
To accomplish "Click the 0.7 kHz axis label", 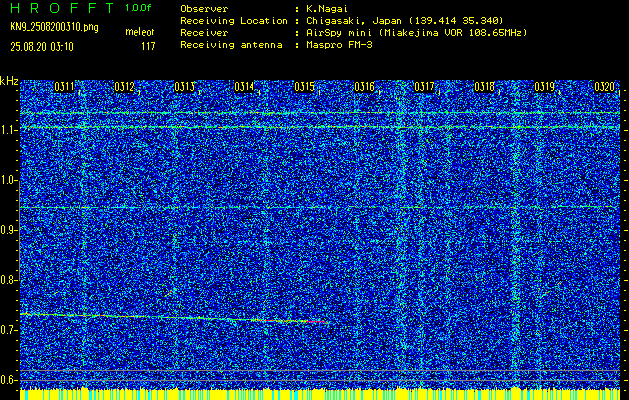I will [x=8, y=330].
